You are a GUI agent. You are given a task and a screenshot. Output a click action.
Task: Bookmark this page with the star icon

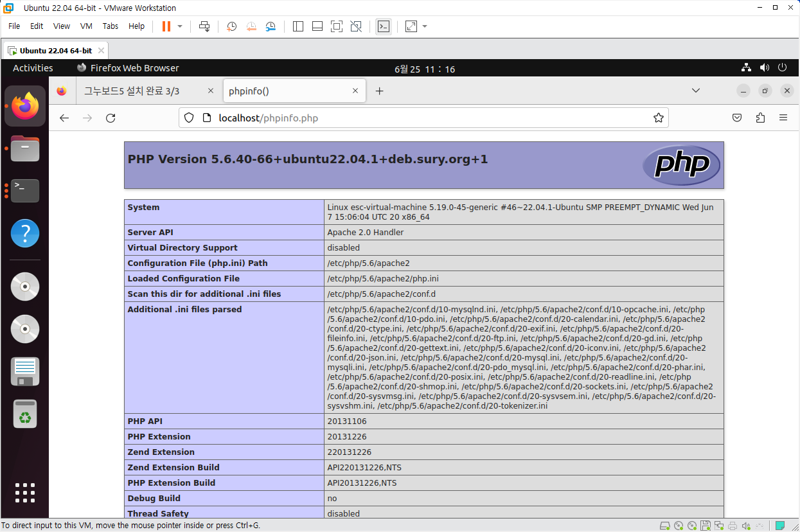pos(658,118)
